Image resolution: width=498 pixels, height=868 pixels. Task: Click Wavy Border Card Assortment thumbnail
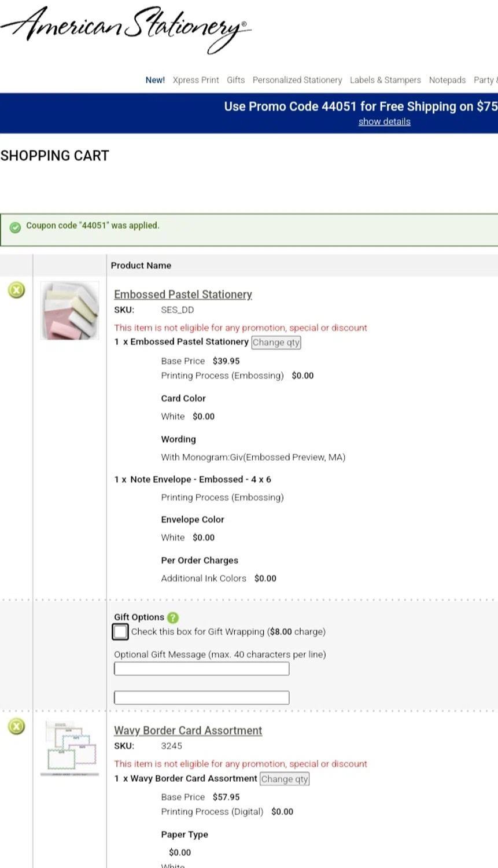[70, 748]
